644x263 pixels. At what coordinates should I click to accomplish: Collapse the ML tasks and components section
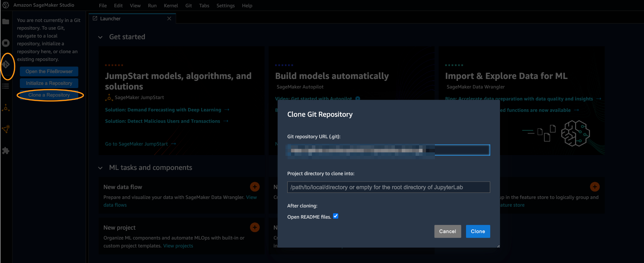(x=100, y=168)
